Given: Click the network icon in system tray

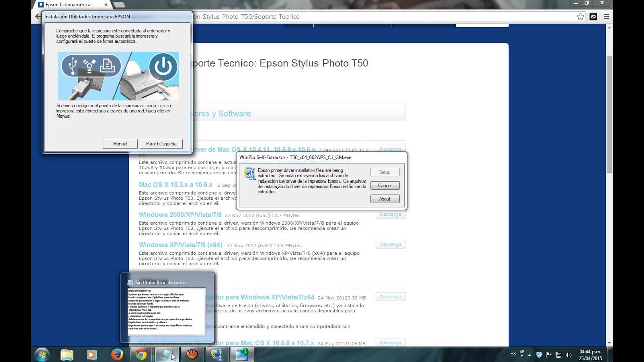Looking at the screenshot, I should point(558,354).
